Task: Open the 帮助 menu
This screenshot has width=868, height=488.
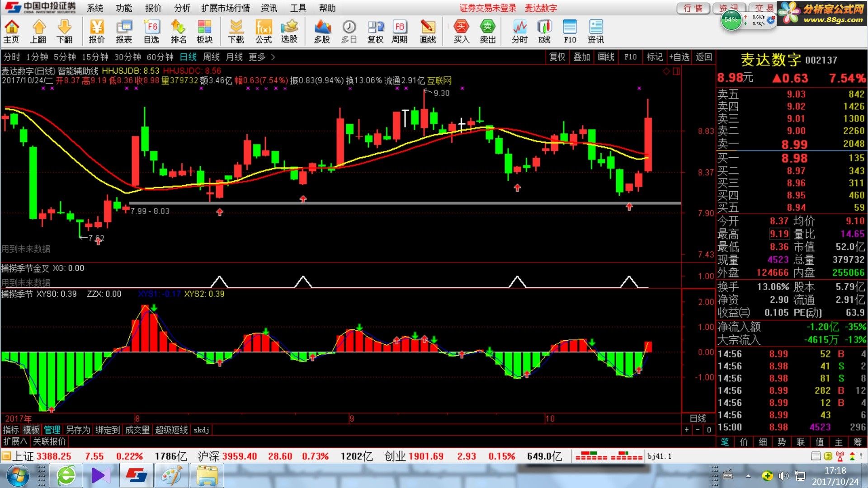Action: 327,8
